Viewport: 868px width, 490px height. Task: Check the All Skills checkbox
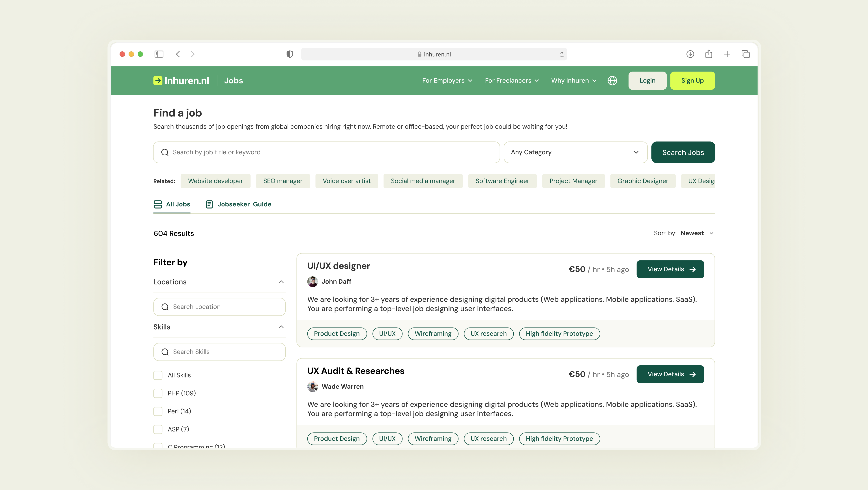(158, 375)
